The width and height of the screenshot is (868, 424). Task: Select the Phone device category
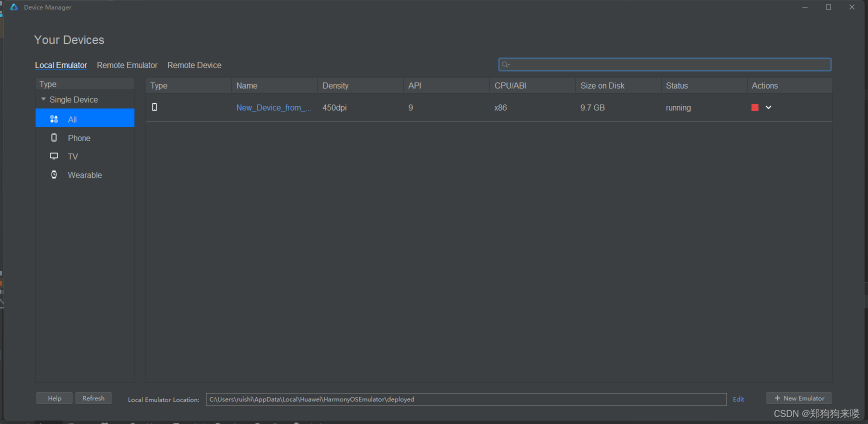[85, 138]
